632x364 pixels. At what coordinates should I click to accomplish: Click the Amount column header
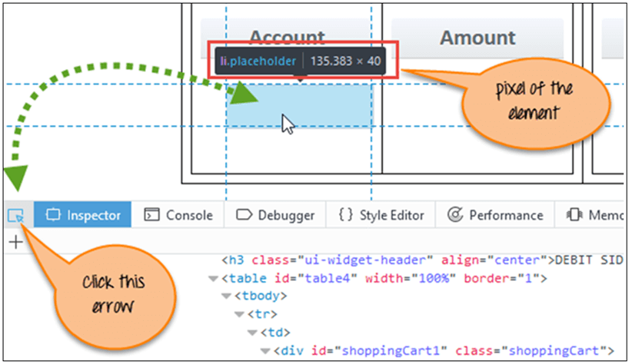[477, 38]
